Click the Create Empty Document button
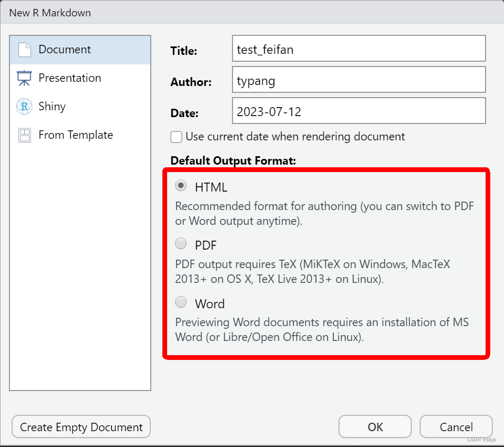The image size is (504, 447). tap(81, 427)
